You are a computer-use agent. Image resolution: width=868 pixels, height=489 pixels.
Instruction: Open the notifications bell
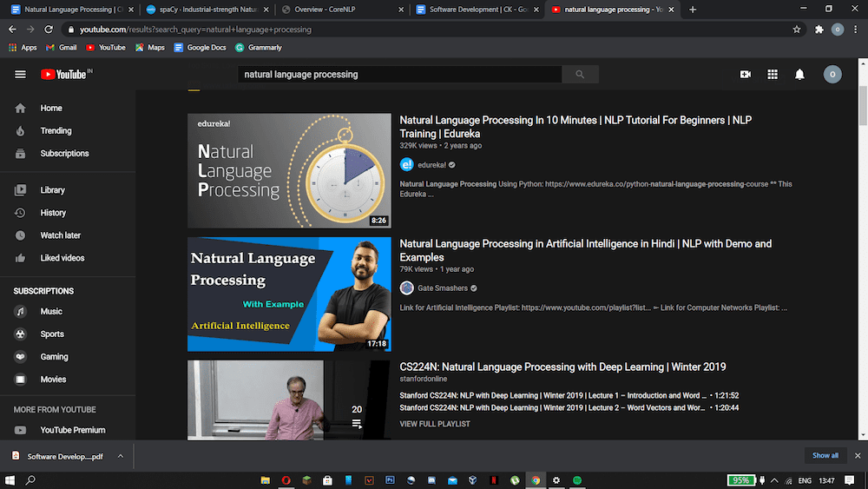pyautogui.click(x=799, y=74)
